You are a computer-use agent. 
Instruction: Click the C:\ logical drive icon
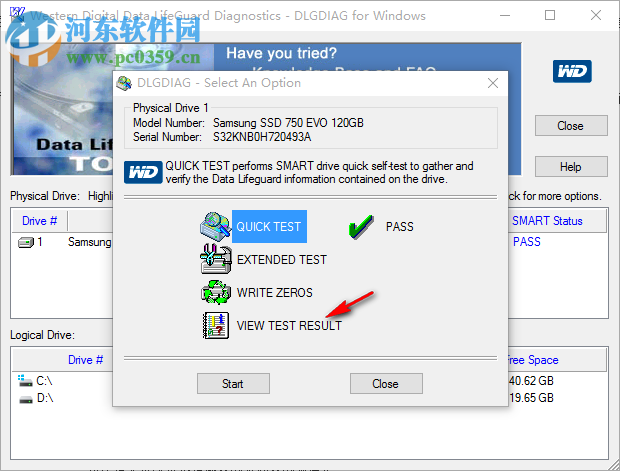tap(25, 381)
